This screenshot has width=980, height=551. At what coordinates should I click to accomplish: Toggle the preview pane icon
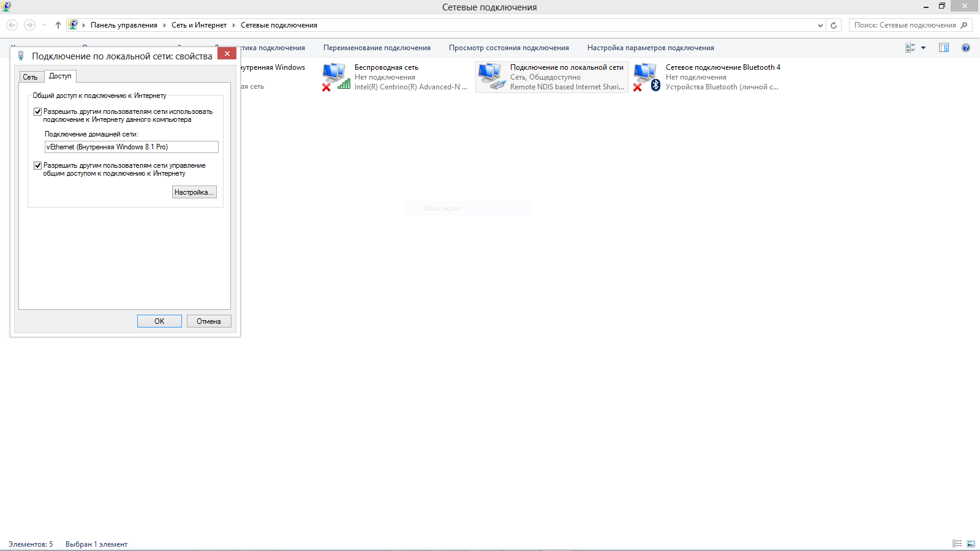click(944, 48)
